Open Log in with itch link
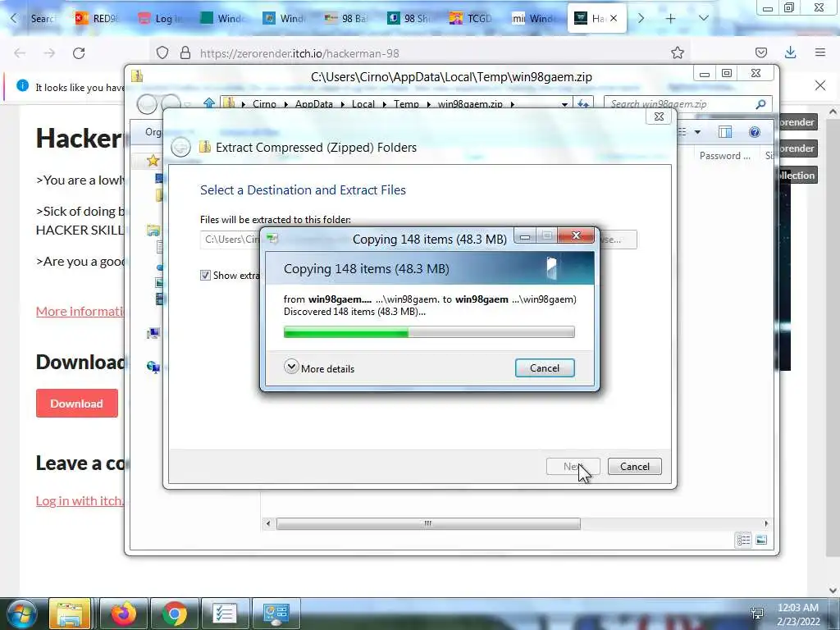Screen dimensions: 840x630 [x=80, y=501]
